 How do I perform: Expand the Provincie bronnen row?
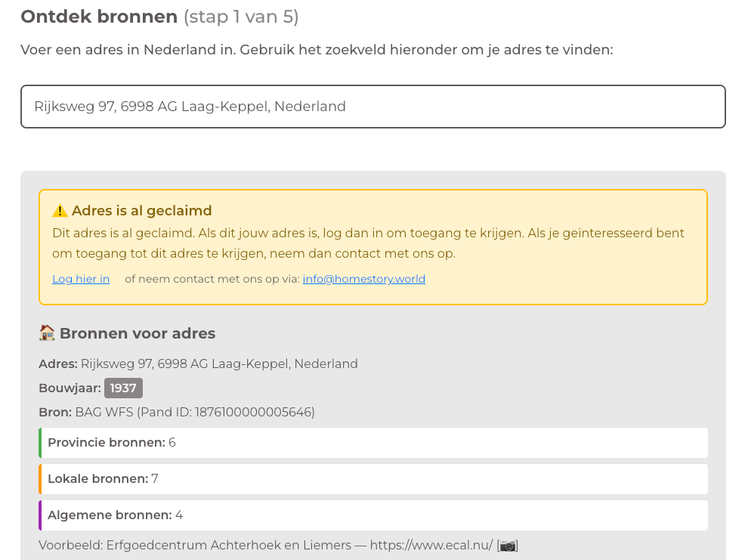point(373,443)
